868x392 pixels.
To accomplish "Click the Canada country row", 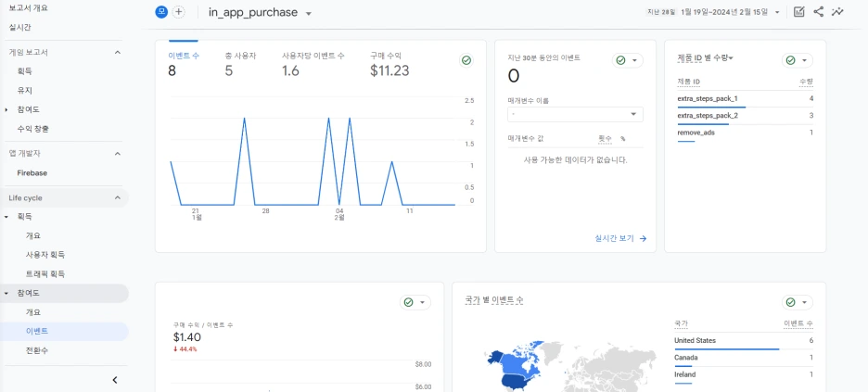I will [744, 359].
